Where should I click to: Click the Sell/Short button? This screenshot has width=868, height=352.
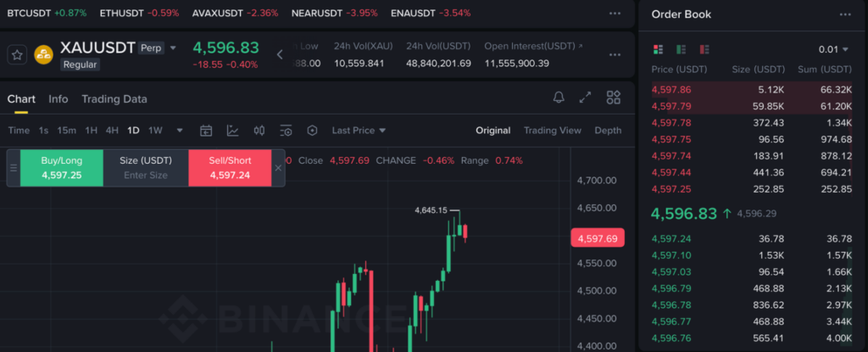229,167
